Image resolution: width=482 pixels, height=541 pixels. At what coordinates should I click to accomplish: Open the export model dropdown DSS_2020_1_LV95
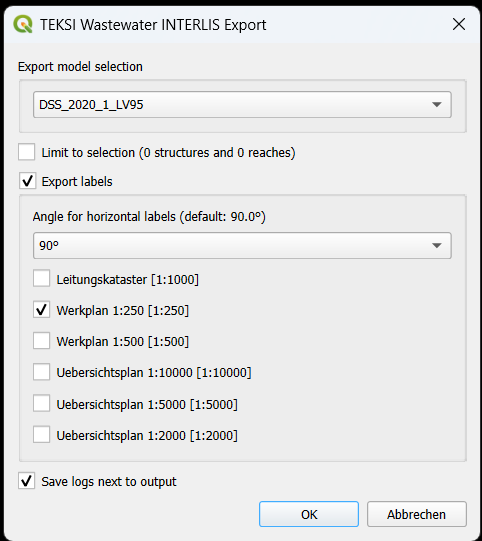pyautogui.click(x=242, y=105)
